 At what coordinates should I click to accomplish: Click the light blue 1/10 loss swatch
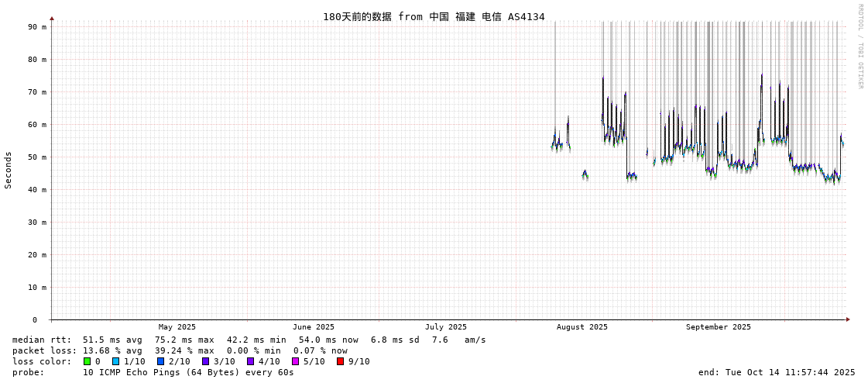pyautogui.click(x=115, y=361)
